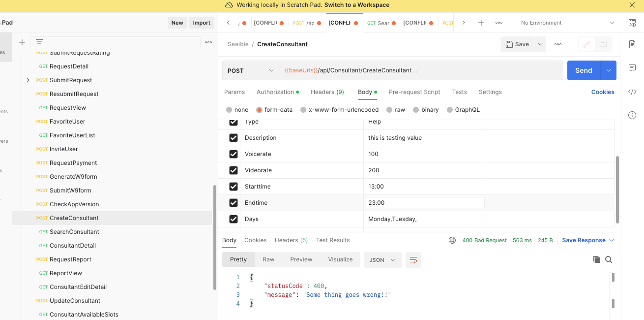Select the raw body type radio
This screenshot has width=644, height=320.
pos(389,110)
